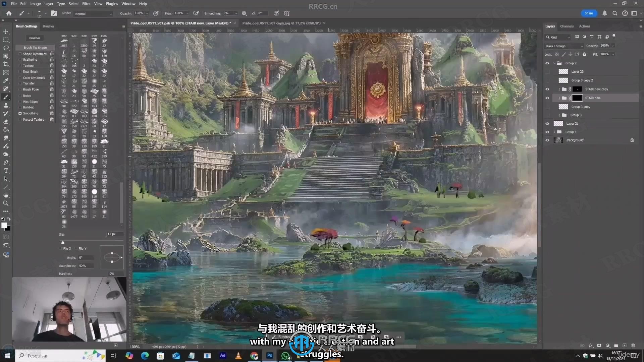Enable Scattering checkbox

pyautogui.click(x=20, y=60)
